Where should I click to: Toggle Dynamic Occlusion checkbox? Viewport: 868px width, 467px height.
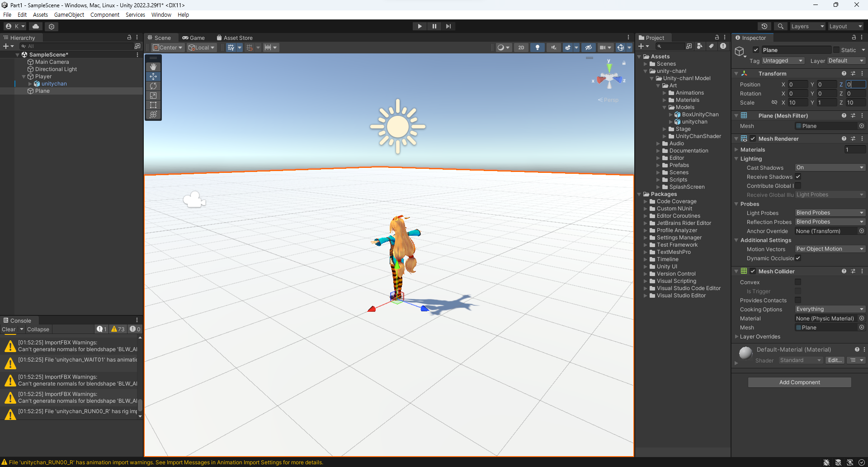[798, 258]
